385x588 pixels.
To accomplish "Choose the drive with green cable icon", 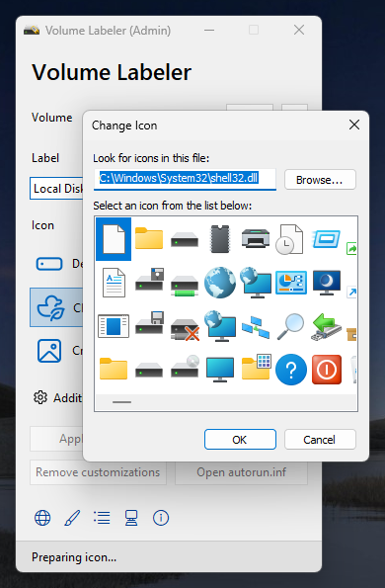I will (185, 286).
